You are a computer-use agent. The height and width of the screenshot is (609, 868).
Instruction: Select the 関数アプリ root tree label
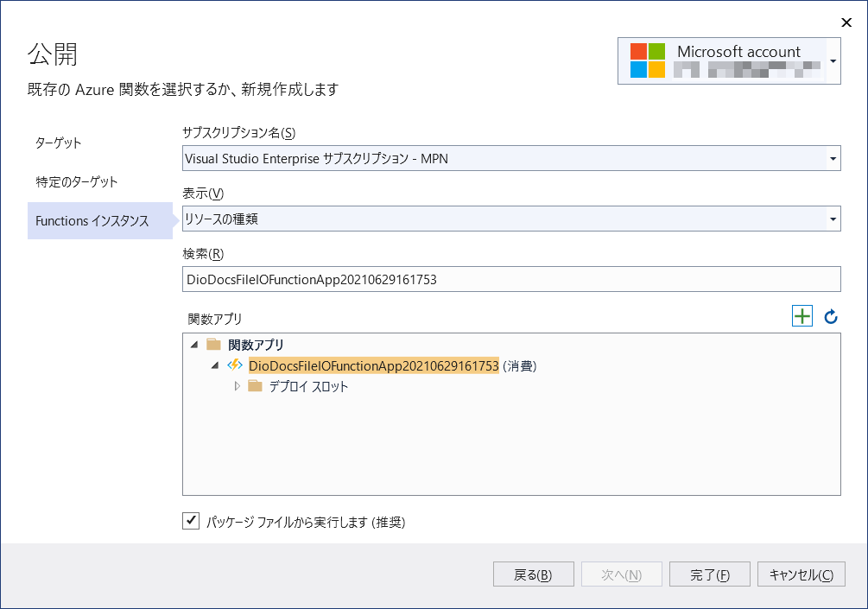(256, 345)
